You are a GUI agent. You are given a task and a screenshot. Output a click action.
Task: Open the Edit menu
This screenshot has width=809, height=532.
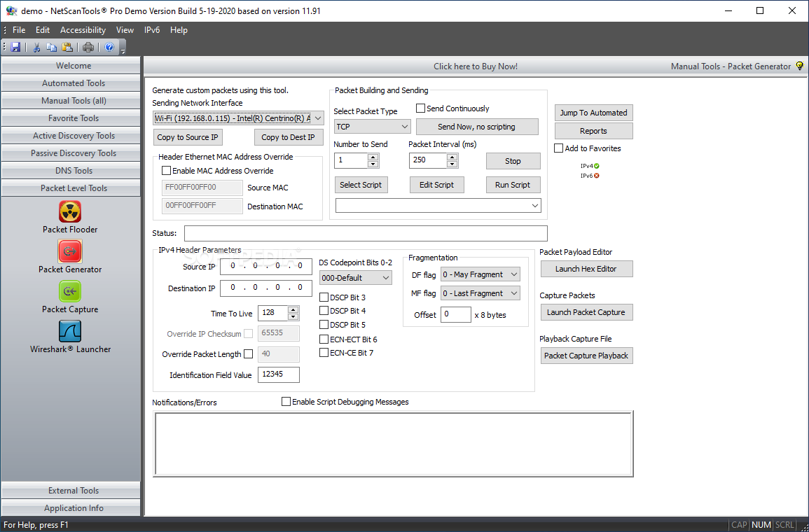click(x=43, y=30)
